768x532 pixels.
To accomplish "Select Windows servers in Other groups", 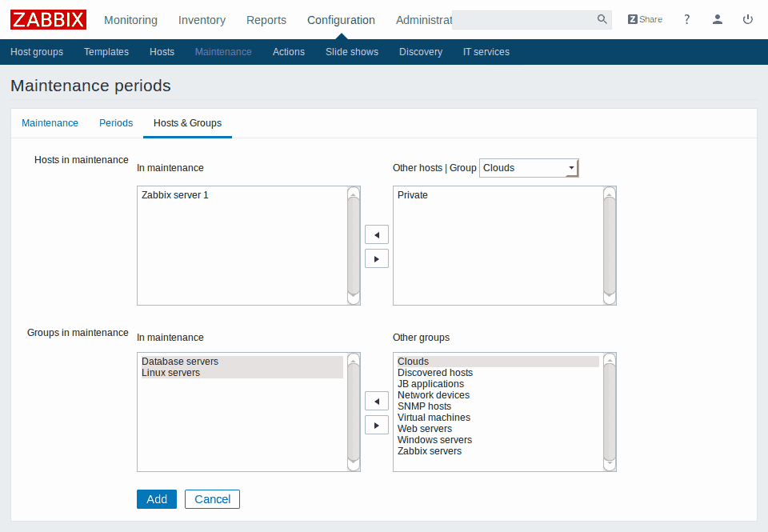I will 434,440.
